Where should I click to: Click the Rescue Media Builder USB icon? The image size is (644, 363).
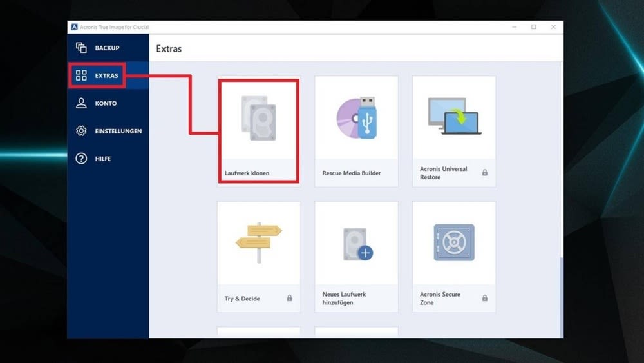pyautogui.click(x=357, y=117)
